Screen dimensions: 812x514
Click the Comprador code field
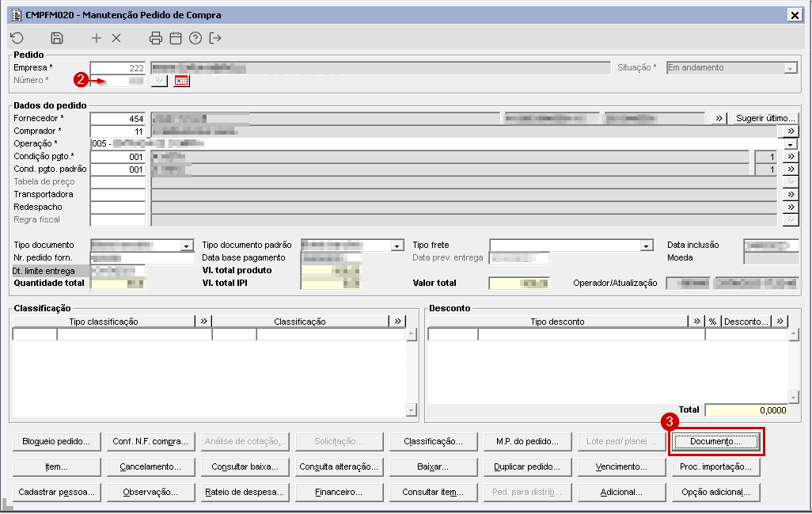click(118, 131)
